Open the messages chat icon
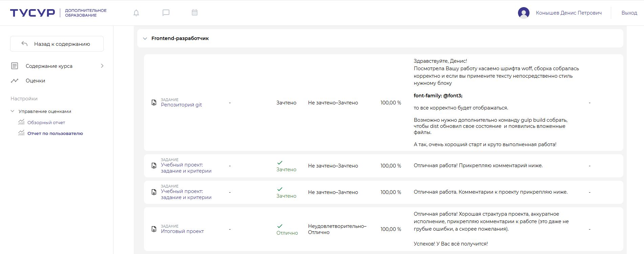Image resolution: width=644 pixels, height=254 pixels. 166,13
